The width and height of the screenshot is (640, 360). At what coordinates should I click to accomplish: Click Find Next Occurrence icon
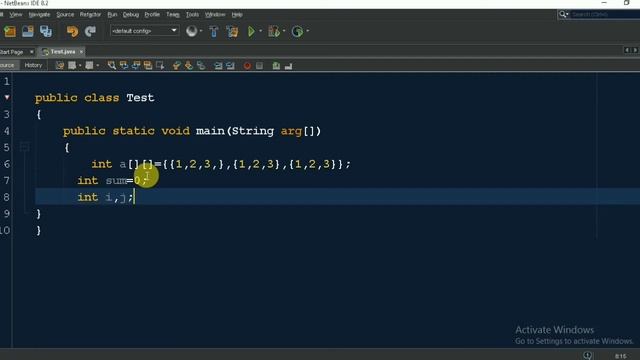pyautogui.click(x=136, y=65)
